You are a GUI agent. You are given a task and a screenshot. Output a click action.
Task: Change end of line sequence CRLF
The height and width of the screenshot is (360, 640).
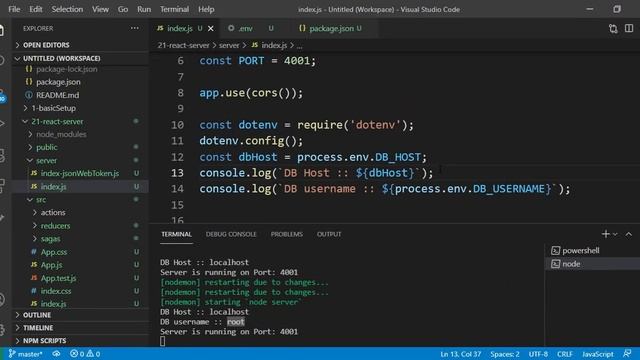pyautogui.click(x=565, y=354)
